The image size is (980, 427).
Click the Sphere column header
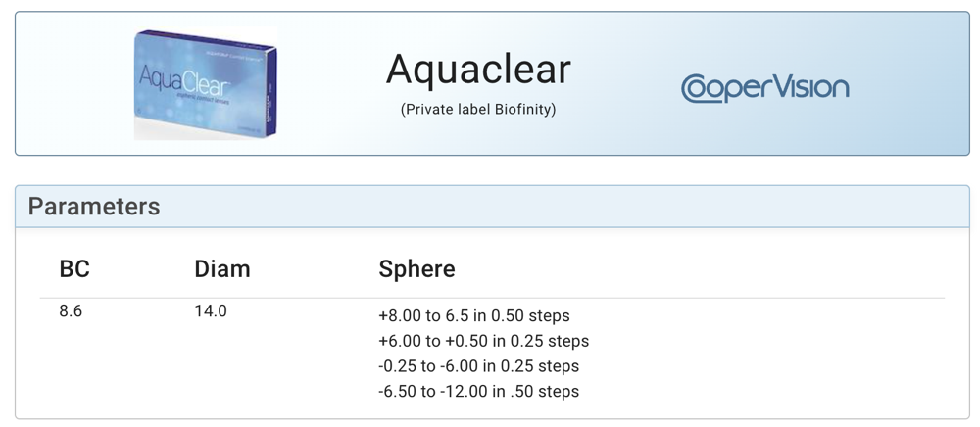click(416, 268)
